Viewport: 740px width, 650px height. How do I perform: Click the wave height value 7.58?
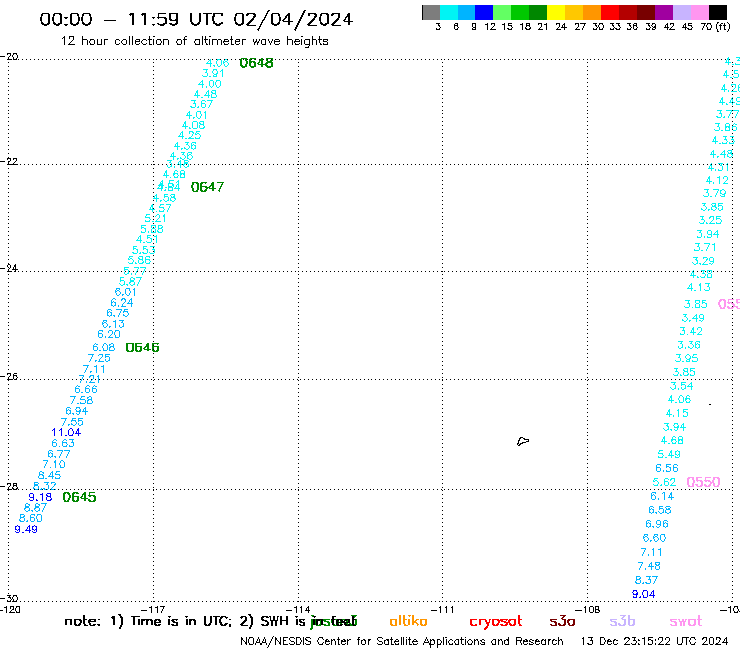[82, 400]
